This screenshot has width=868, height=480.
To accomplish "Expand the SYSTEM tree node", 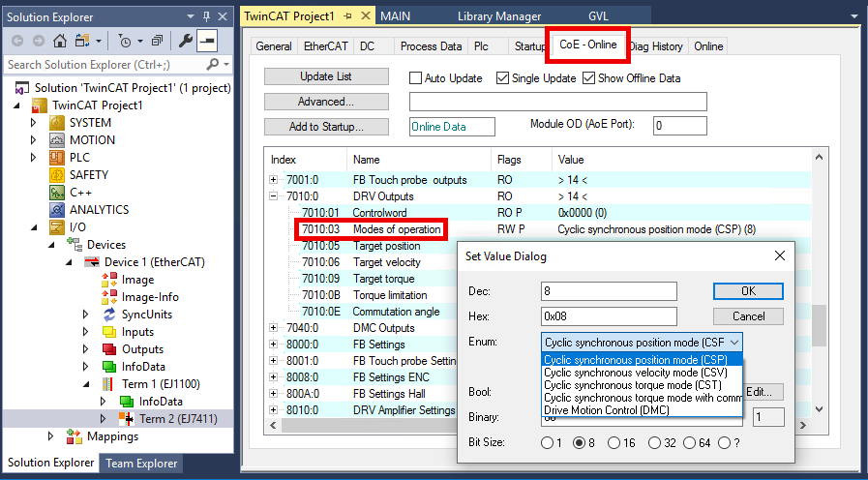I will [x=34, y=123].
